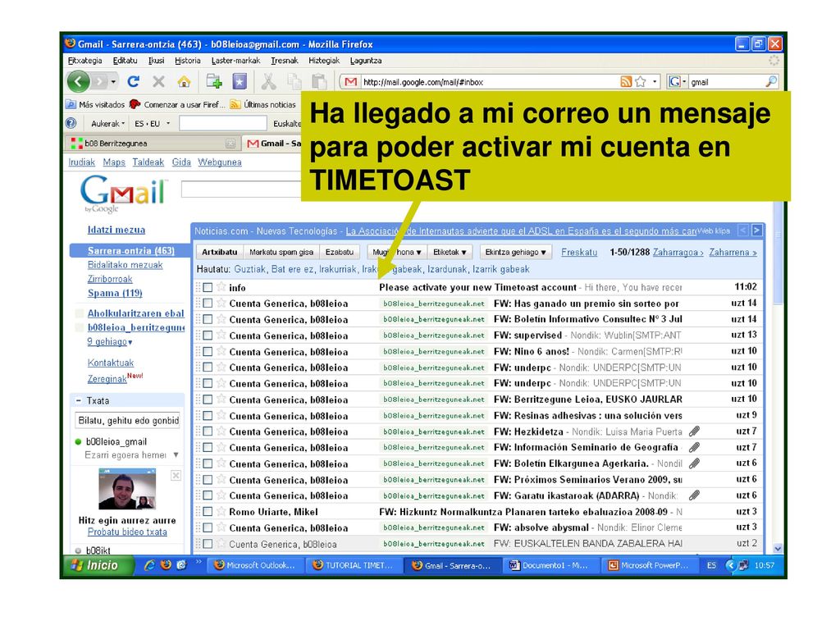Open Spama (119) folder
840x630 pixels.
point(115,293)
